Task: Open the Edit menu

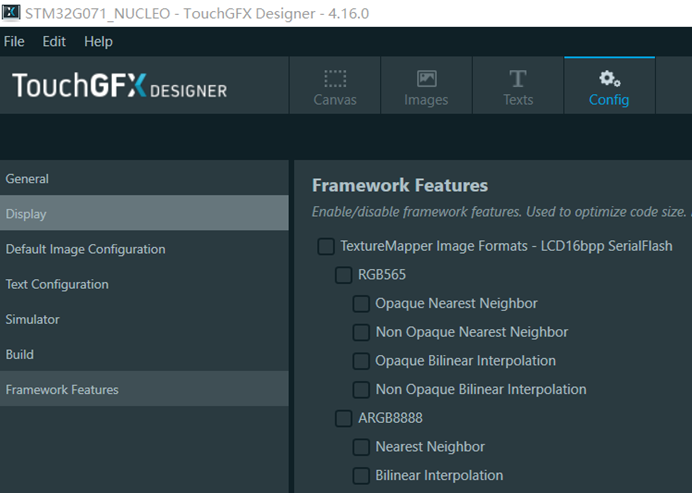Action: click(54, 41)
